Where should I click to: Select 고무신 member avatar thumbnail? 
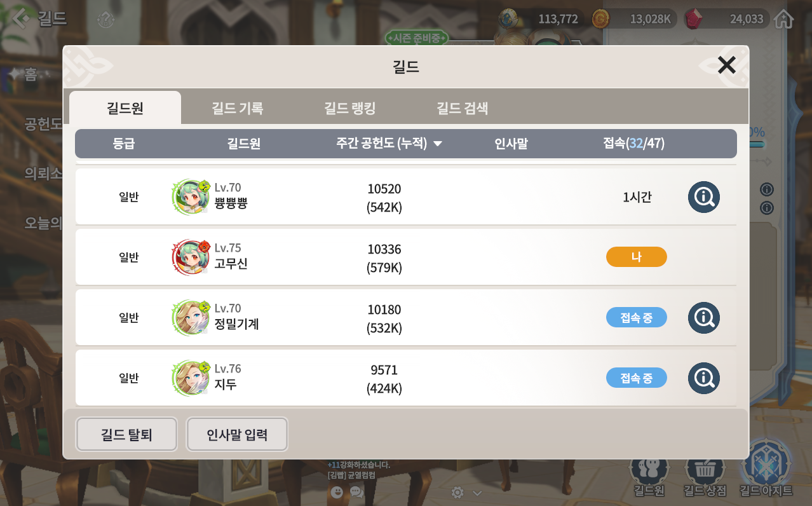coord(190,257)
